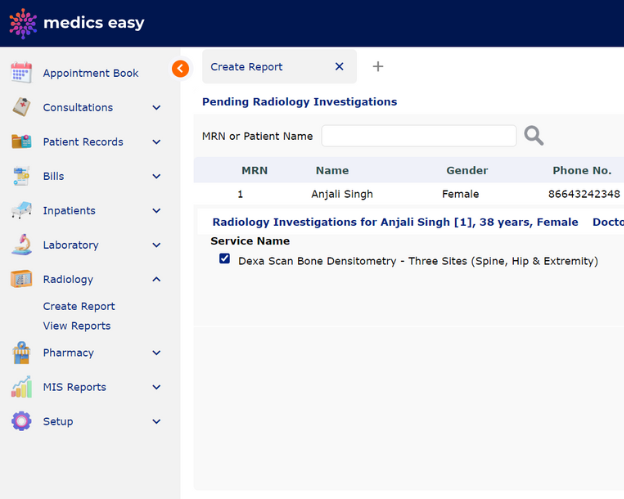Viewport: 624px width, 499px height.
Task: Click the Pharmacy shop icon
Action: 21,353
